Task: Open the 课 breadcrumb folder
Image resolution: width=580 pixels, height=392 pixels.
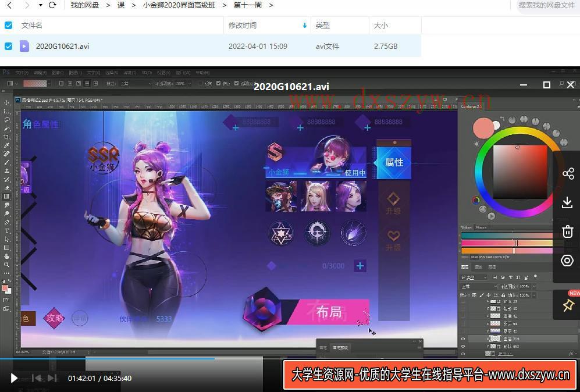Action: point(121,5)
